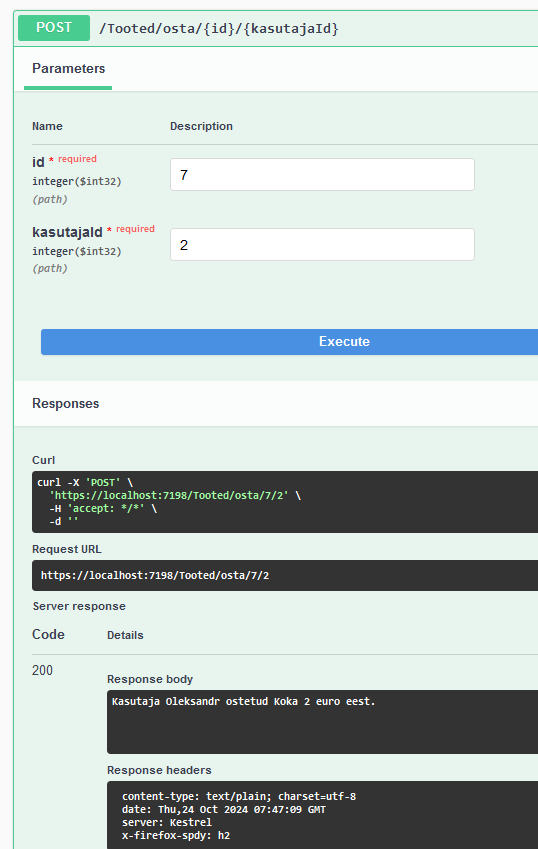This screenshot has height=849, width=538.
Task: Click inside the Curl command block
Action: [x=285, y=502]
